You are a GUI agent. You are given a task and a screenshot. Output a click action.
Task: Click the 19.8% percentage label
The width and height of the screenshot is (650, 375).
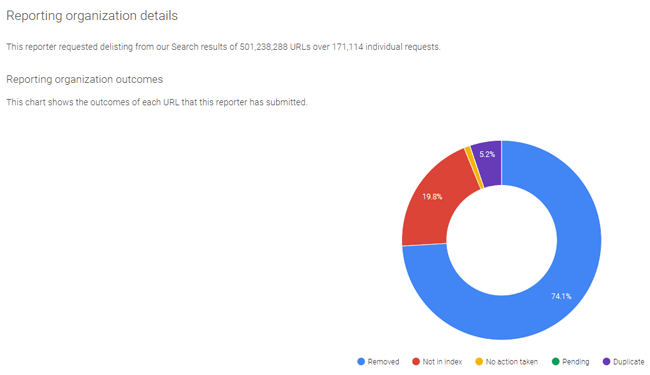(x=432, y=197)
